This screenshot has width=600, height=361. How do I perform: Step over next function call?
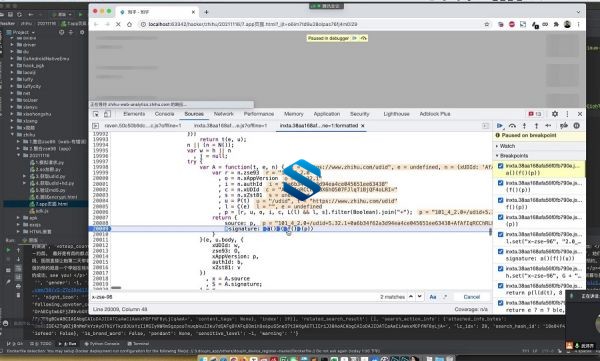[512, 126]
